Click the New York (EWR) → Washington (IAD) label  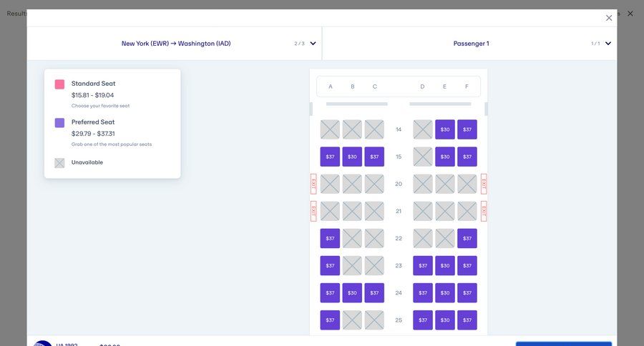click(176, 44)
